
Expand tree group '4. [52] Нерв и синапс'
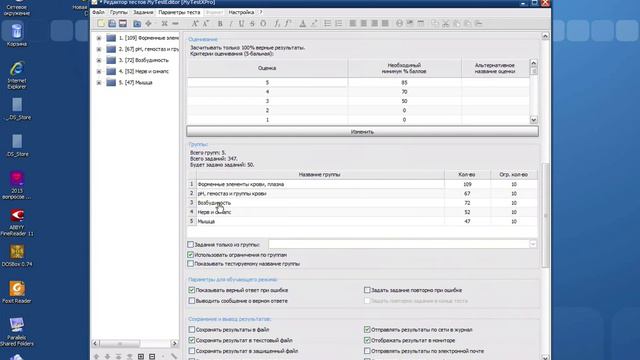click(99, 71)
